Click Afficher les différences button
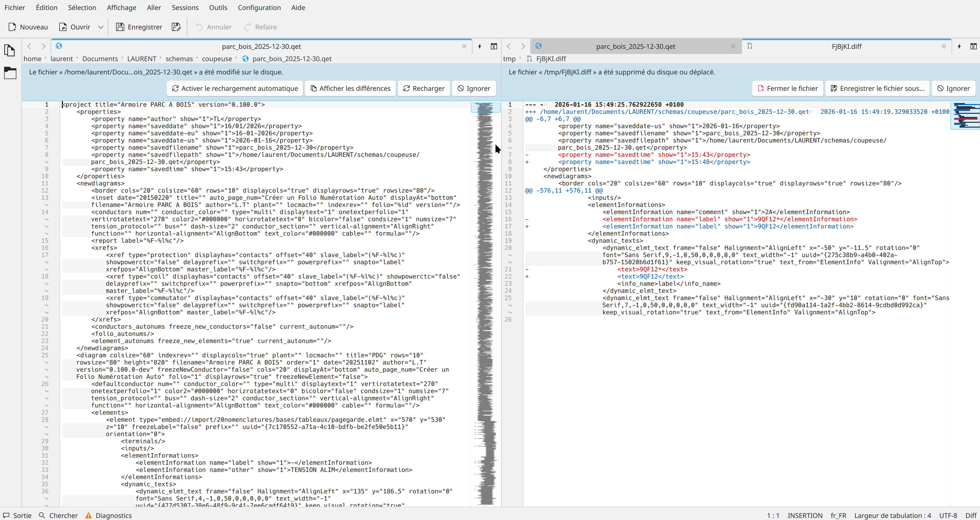 [350, 88]
